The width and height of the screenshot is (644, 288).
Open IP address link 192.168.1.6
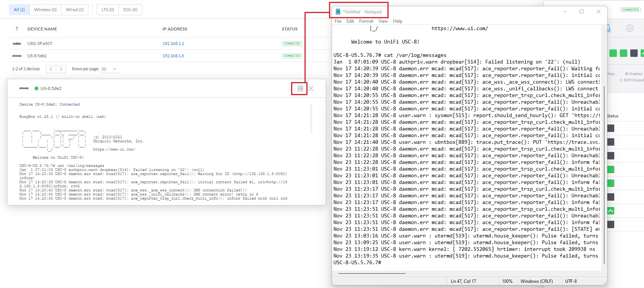(173, 56)
